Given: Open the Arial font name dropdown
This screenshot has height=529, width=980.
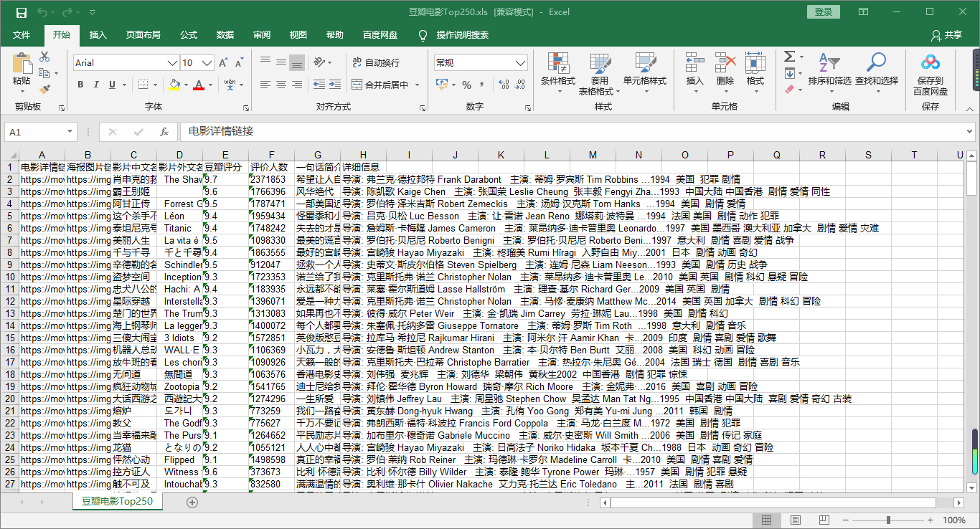Looking at the screenshot, I should click(172, 63).
